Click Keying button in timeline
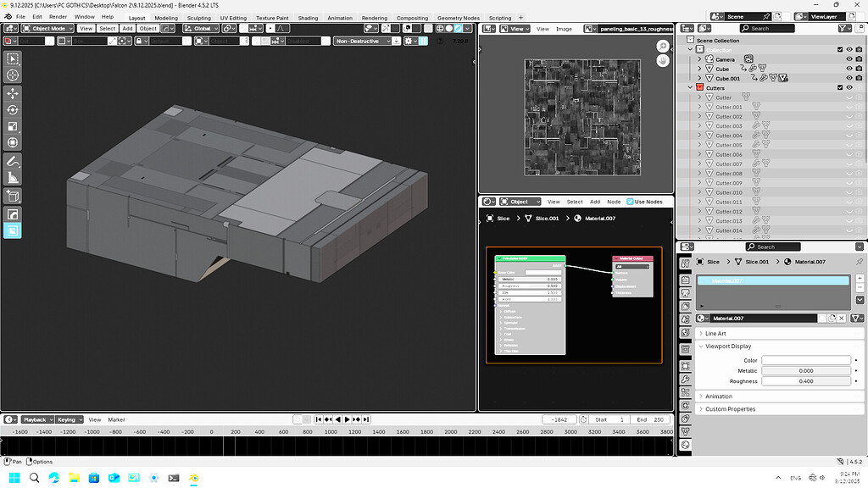The image size is (868, 488). tap(70, 420)
